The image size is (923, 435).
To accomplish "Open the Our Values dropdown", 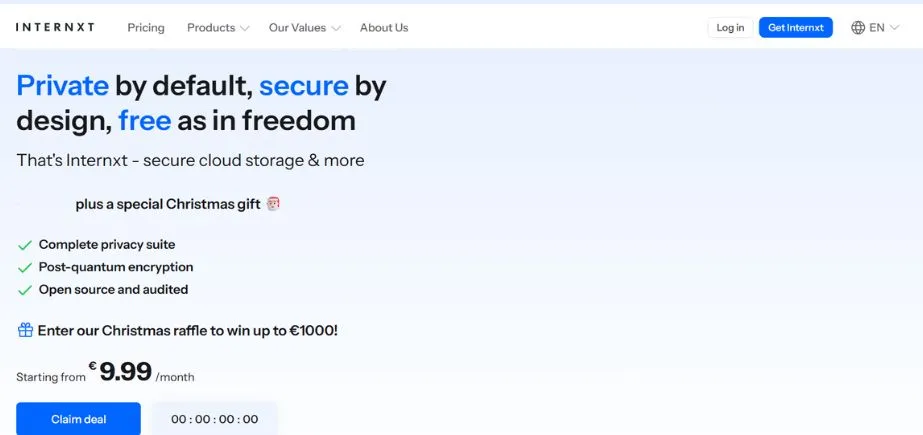I will (x=304, y=28).
